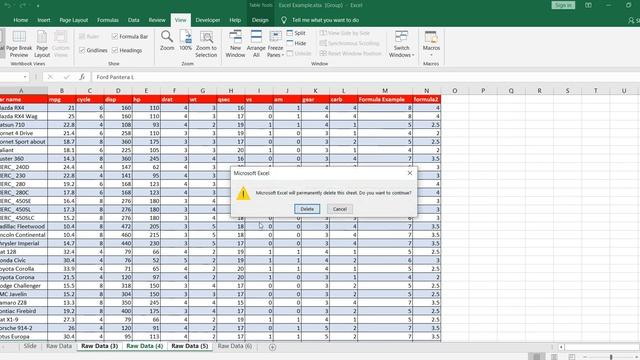640x360 pixels.
Task: Open Page Break Preview view
Action: [x=19, y=44]
